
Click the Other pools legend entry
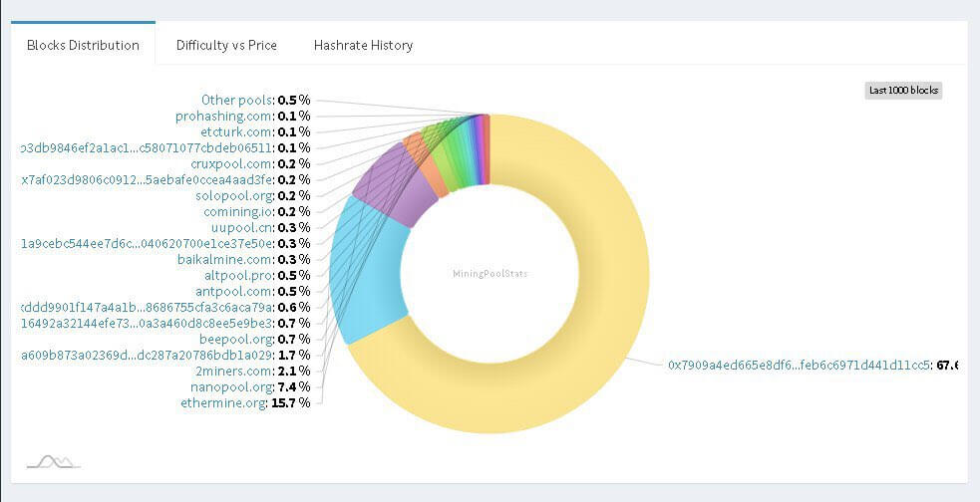237,100
